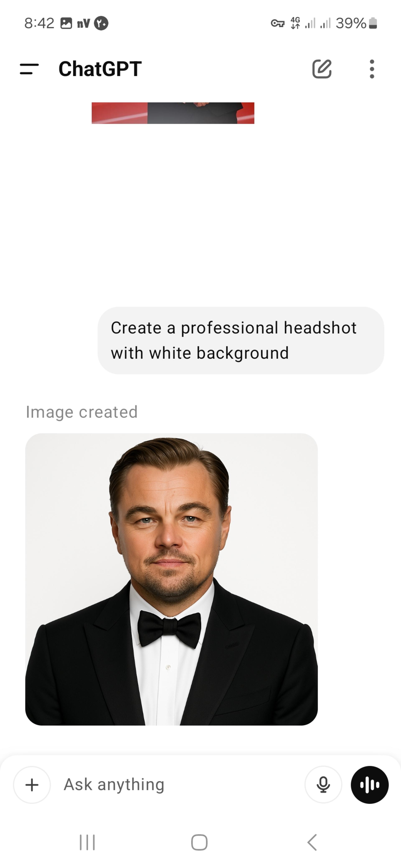Open the three-dot overflow menu
401x868 pixels.
372,69
